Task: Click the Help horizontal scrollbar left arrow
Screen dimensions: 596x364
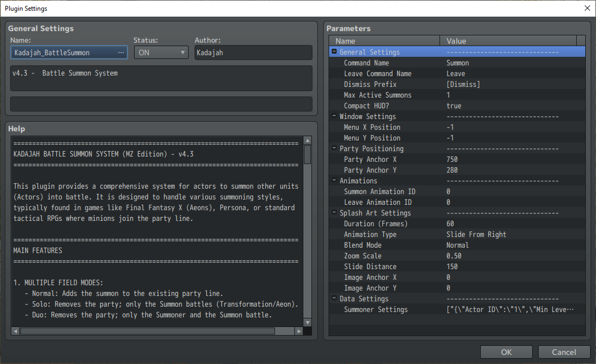Action: (15, 331)
